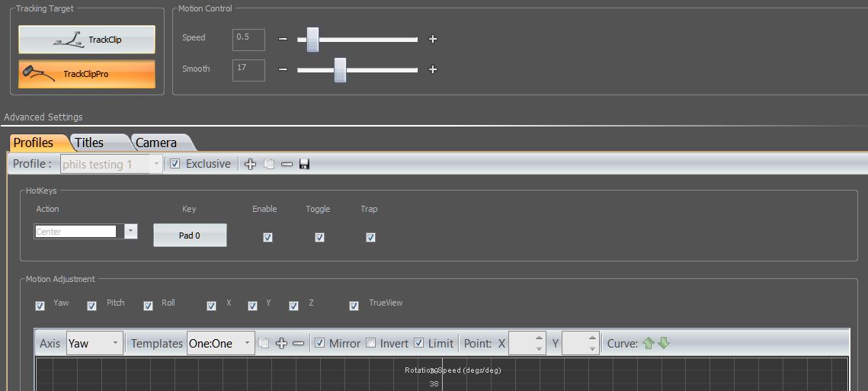The height and width of the screenshot is (391, 868).
Task: Lower the curve with the down arrow
Action: coord(664,344)
